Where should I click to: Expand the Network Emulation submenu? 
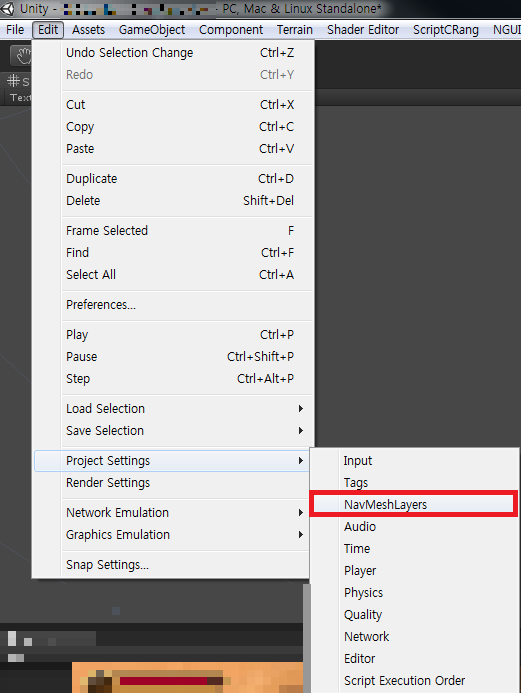[x=172, y=513]
